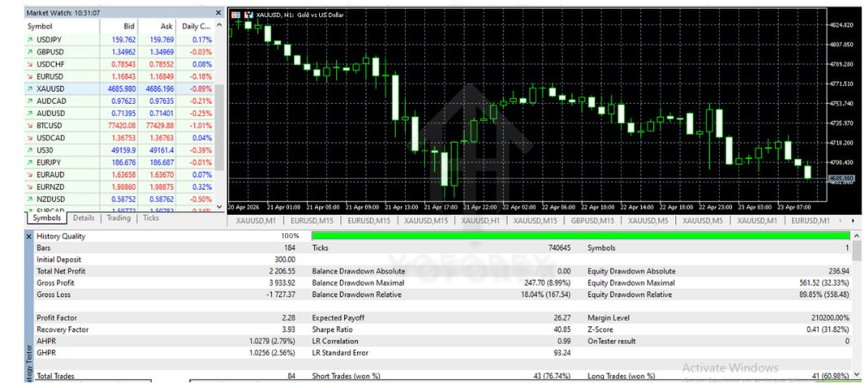Click the Ticks count 740645
868x388 pixels.
pyautogui.click(x=560, y=248)
